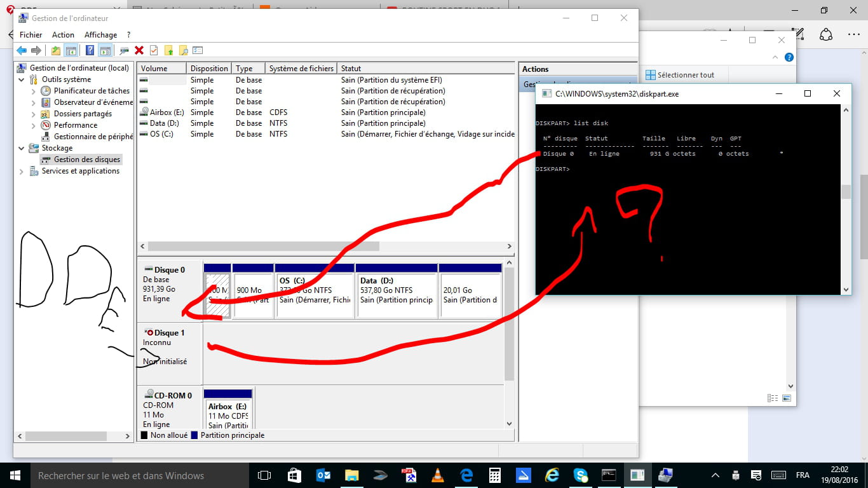868x488 pixels.
Task: Open the Affichage menu
Action: (x=100, y=35)
